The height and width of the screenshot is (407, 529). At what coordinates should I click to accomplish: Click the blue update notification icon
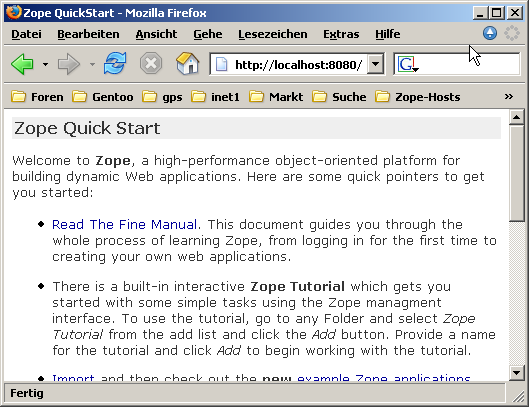490,33
